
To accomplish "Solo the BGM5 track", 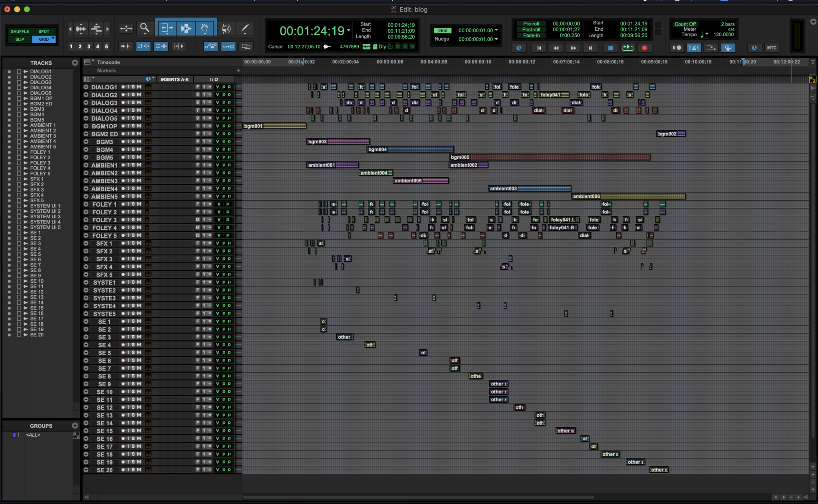I will [134, 157].
